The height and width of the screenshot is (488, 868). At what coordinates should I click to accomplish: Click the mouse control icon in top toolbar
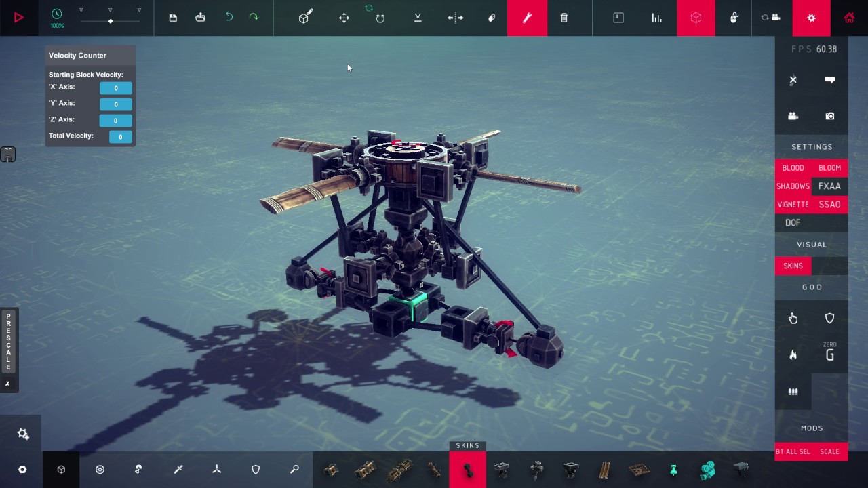(x=734, y=18)
